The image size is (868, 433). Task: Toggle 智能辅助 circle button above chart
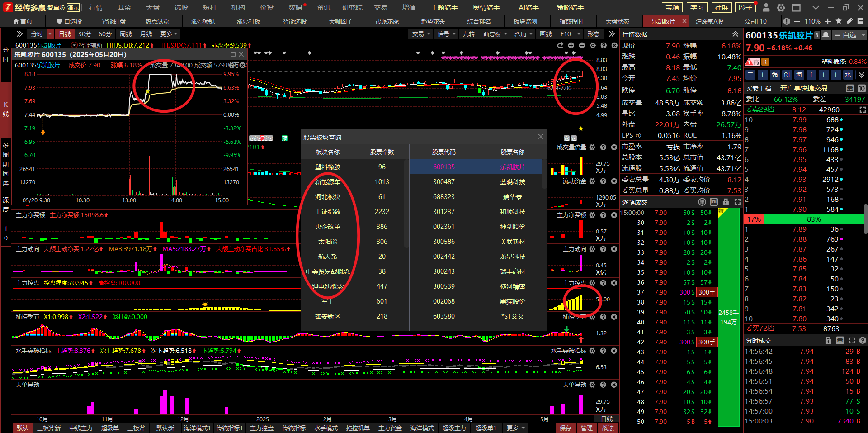75,45
